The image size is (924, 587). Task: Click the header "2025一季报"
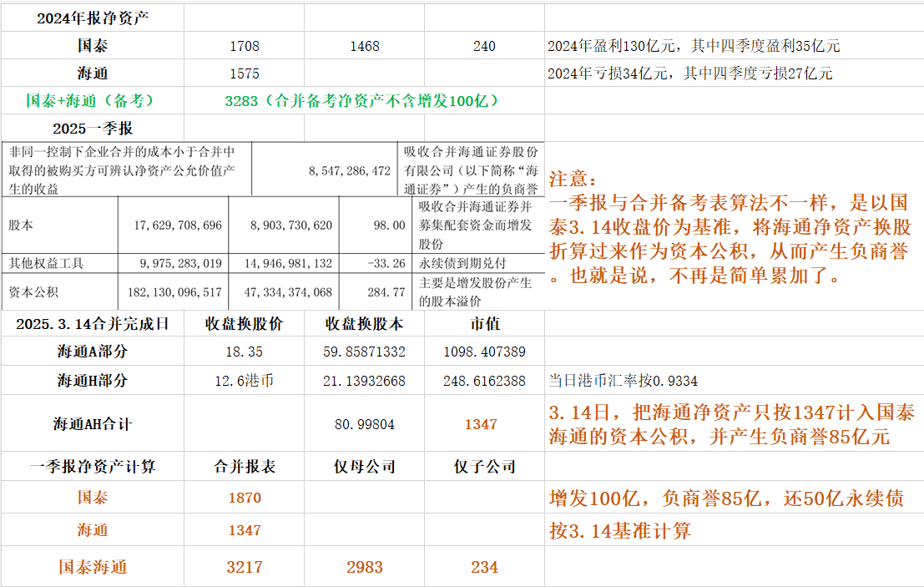click(93, 129)
